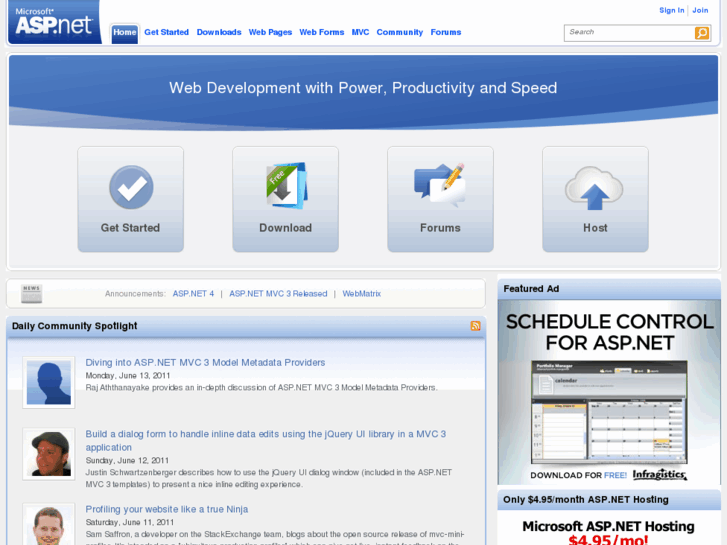This screenshot has width=727, height=545.
Task: Open Diving into ASP.NET MVC 3 article
Action: 205,362
